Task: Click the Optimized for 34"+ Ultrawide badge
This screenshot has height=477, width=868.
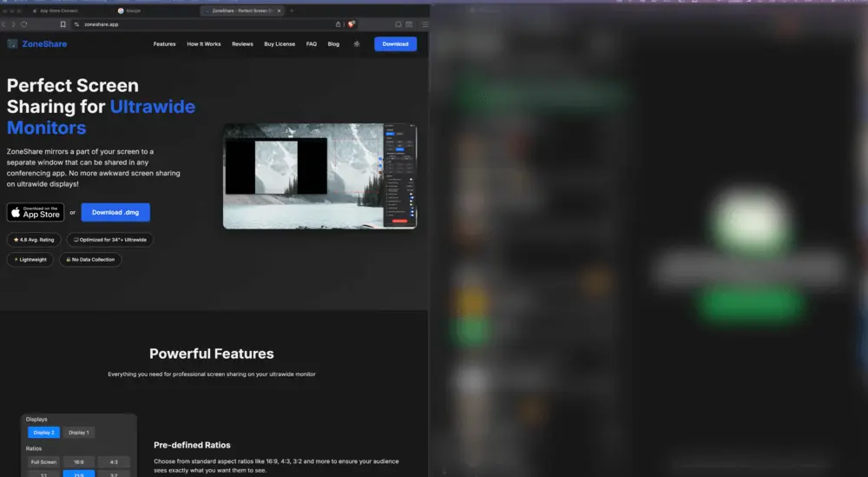Action: coord(109,240)
